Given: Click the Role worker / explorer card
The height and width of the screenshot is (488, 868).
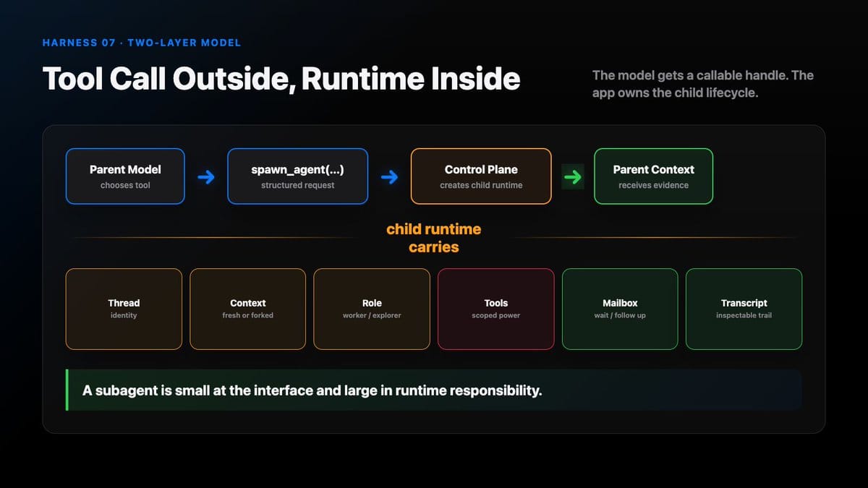Looking at the screenshot, I should click(372, 309).
